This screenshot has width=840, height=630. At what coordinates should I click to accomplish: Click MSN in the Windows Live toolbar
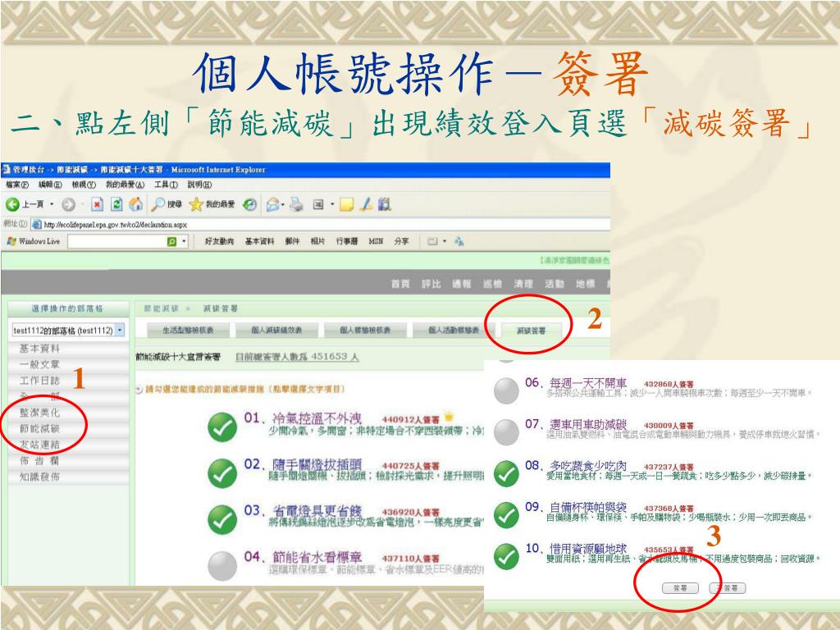(376, 242)
